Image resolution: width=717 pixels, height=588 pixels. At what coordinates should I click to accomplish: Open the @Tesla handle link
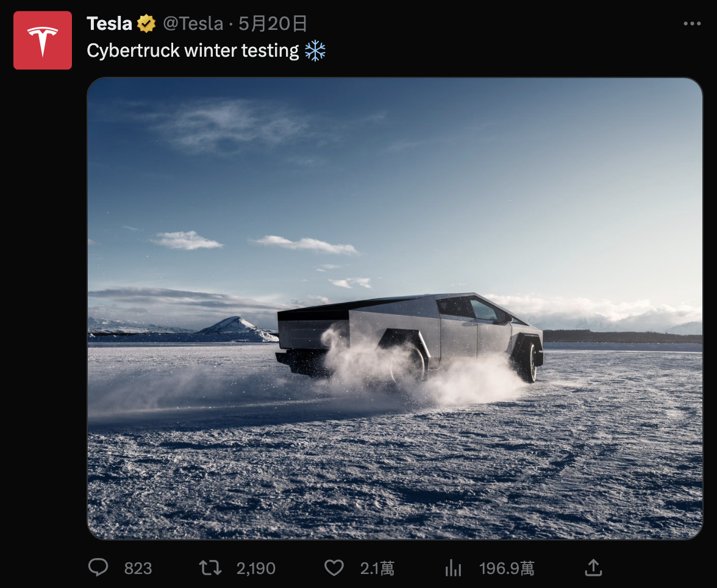(193, 24)
